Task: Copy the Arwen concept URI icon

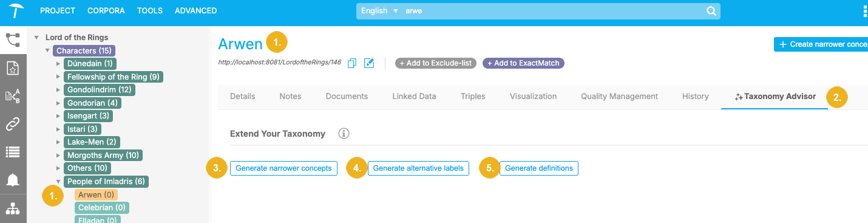Action: click(x=352, y=63)
